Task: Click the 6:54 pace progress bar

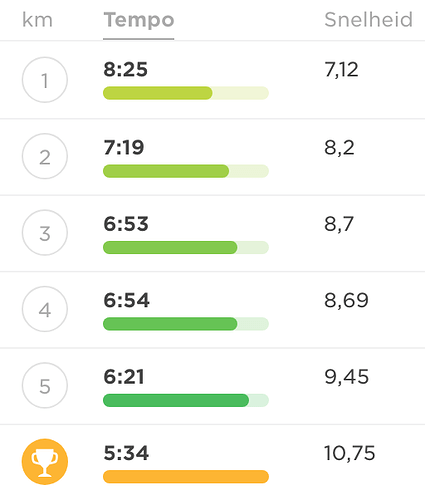Action: coord(186,324)
